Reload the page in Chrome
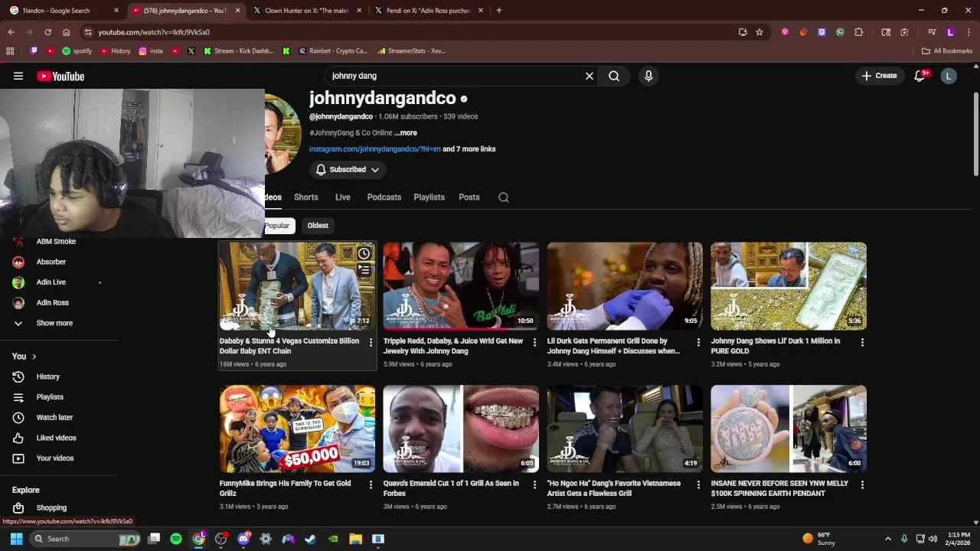Viewport: 980px width, 551px height. point(47,32)
